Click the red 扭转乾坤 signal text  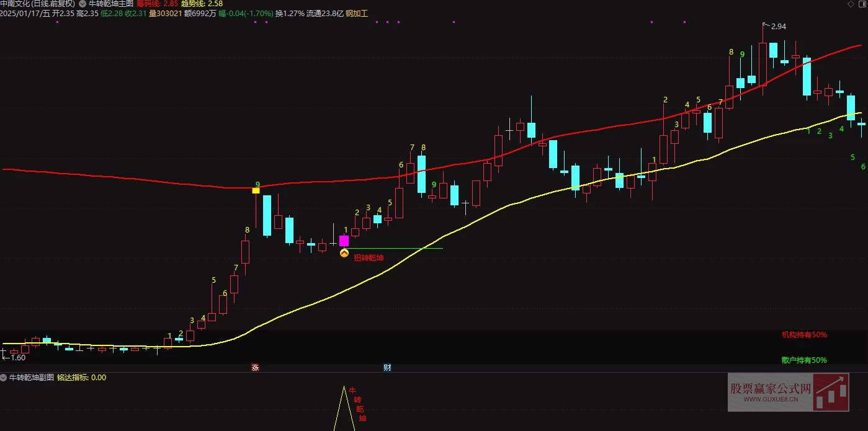[x=369, y=258]
